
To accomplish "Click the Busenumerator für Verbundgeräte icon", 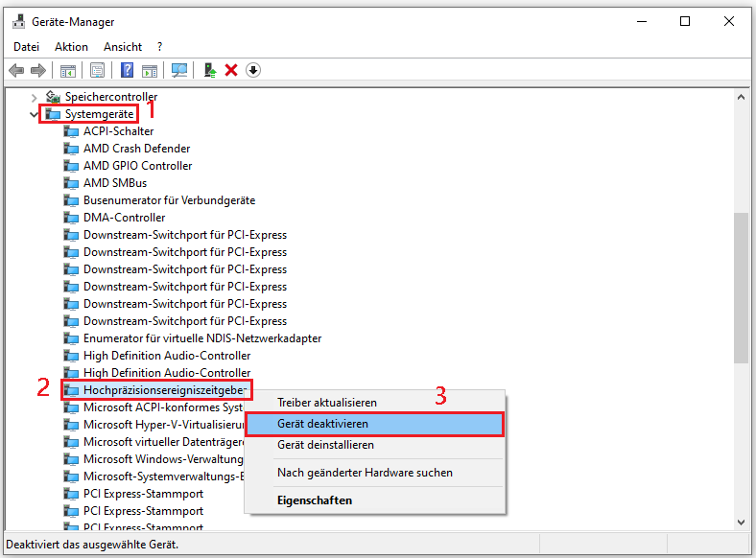I will click(71, 200).
